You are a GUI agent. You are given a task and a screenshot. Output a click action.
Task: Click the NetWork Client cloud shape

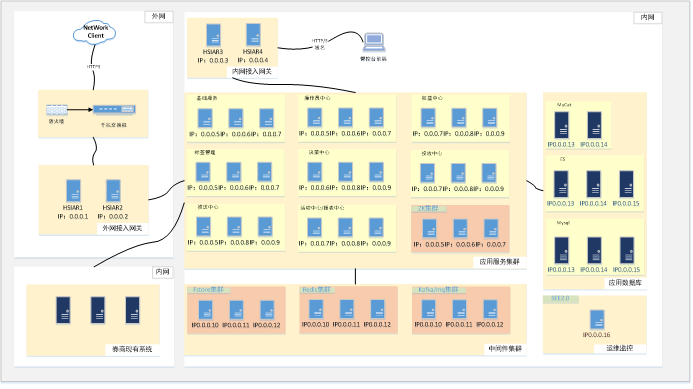coord(95,32)
